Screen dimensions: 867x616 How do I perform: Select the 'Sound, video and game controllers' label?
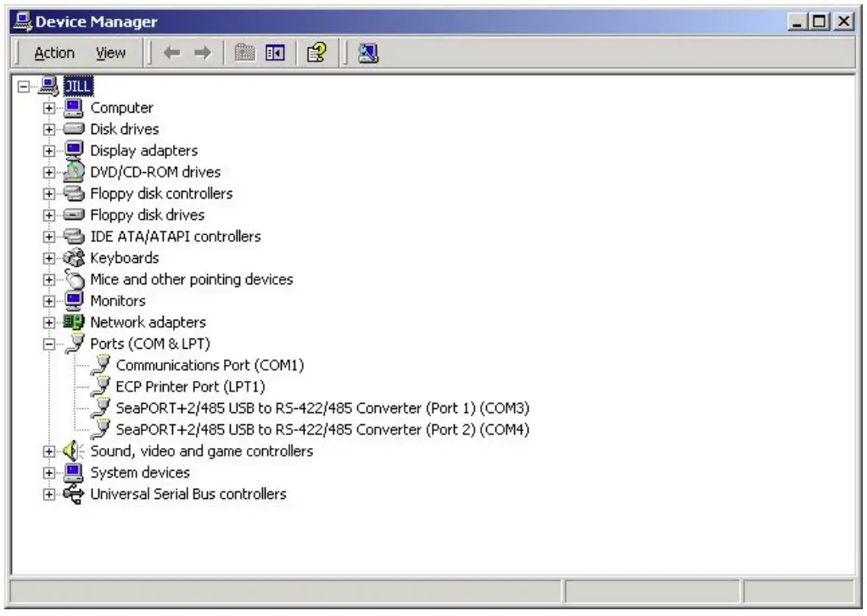[x=201, y=451]
